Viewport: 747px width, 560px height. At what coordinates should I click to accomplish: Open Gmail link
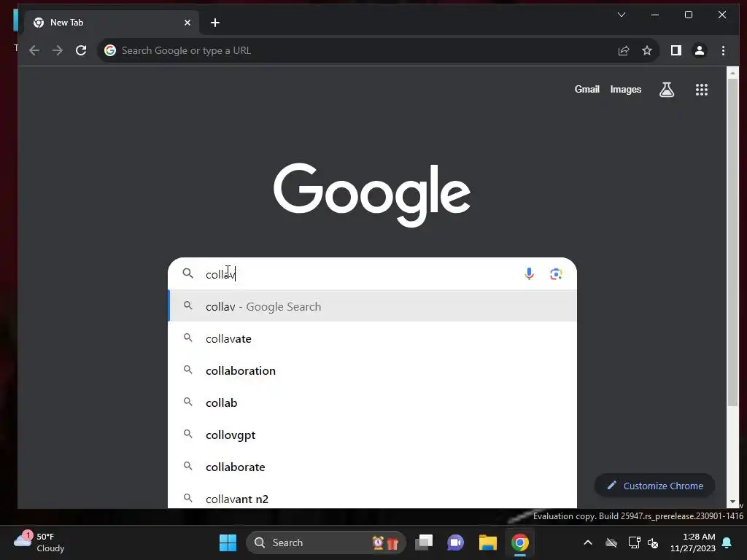pyautogui.click(x=587, y=90)
